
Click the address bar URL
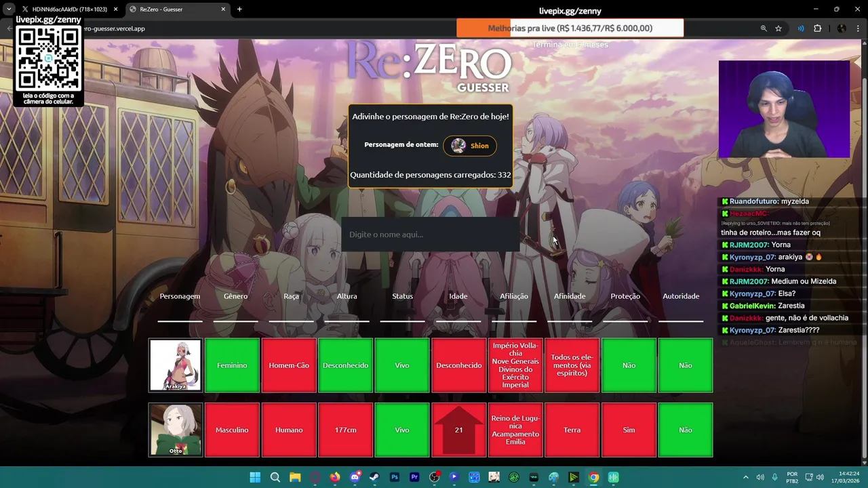pos(114,28)
